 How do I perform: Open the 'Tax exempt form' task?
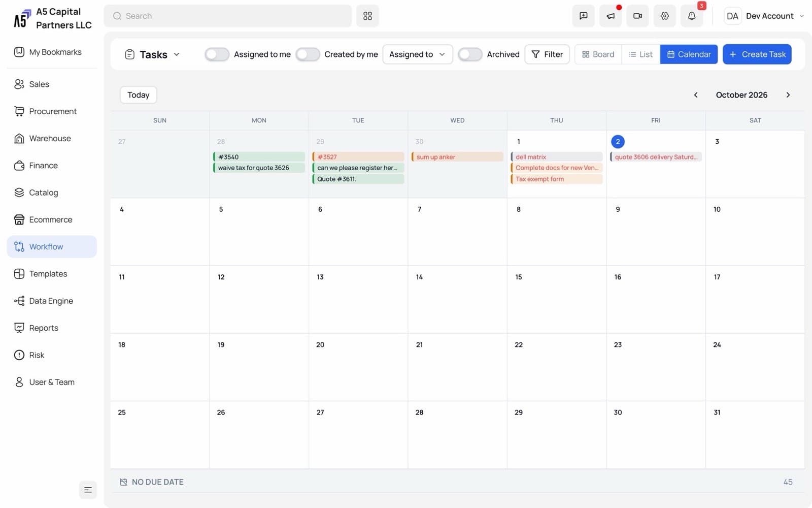point(557,179)
